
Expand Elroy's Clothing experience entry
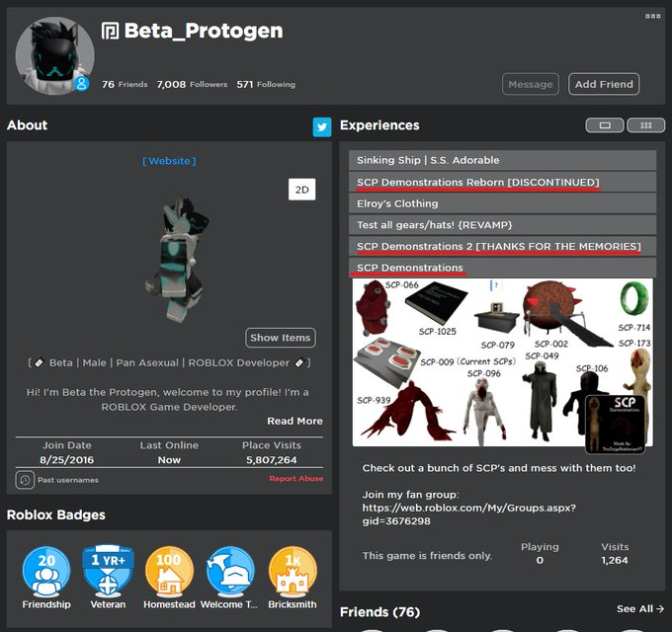tap(502, 203)
